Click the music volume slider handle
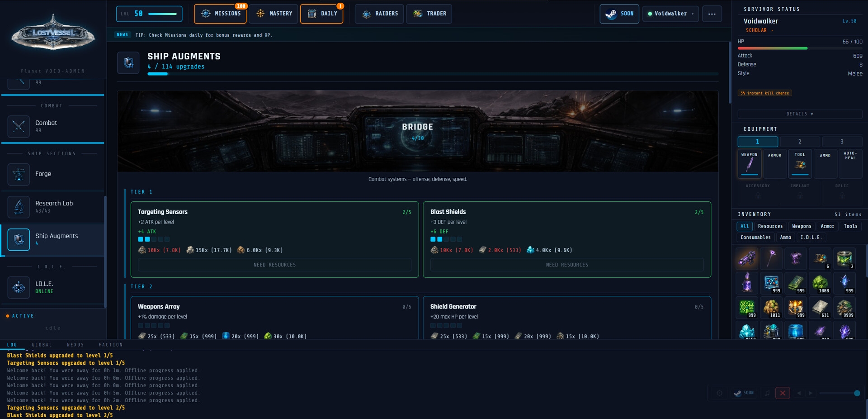868x419 pixels. (857, 393)
